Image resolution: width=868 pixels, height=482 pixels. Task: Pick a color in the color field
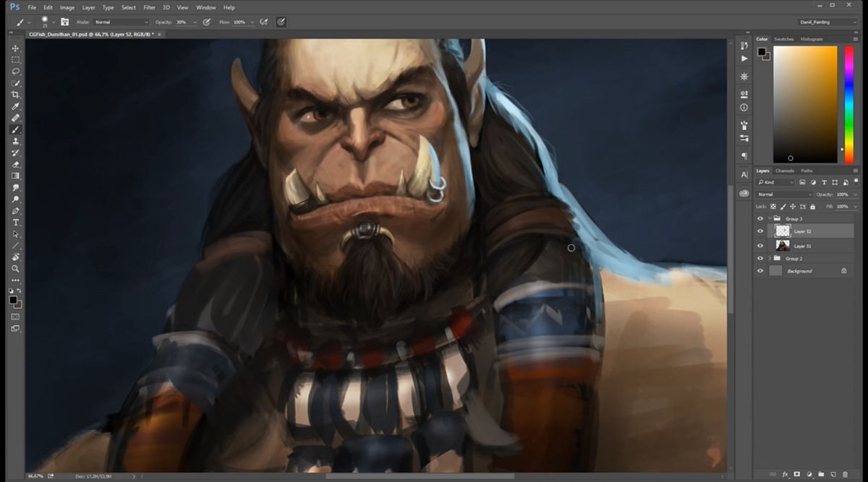coord(805,104)
